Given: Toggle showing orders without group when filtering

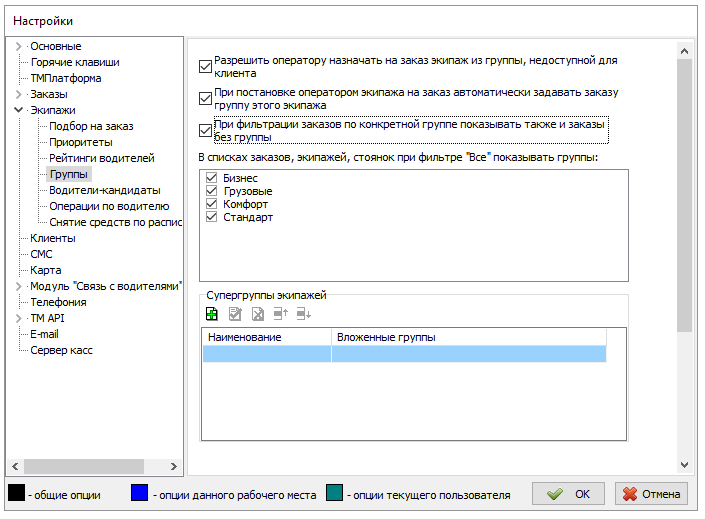Looking at the screenshot, I should click(206, 131).
